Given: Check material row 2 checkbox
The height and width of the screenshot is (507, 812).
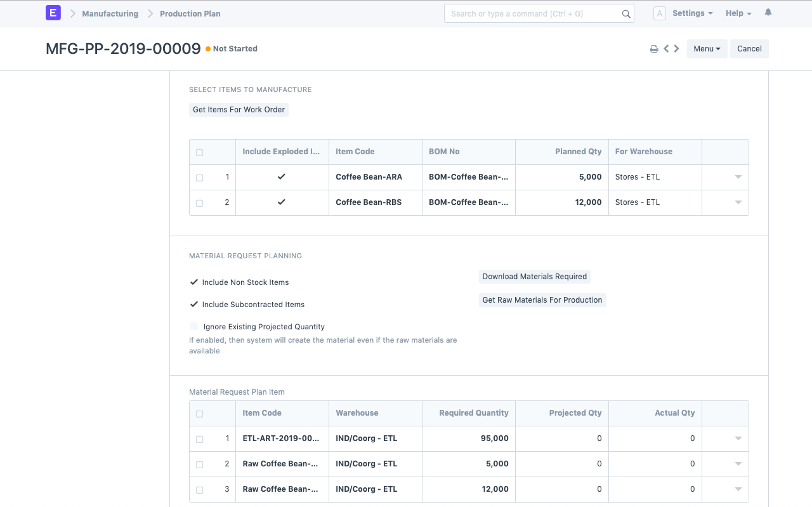Looking at the screenshot, I should coord(200,464).
